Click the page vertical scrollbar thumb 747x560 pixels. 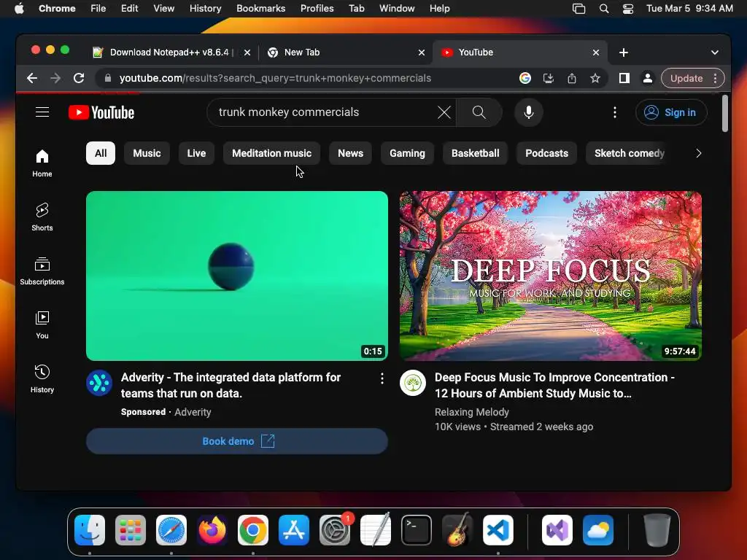pos(724,113)
